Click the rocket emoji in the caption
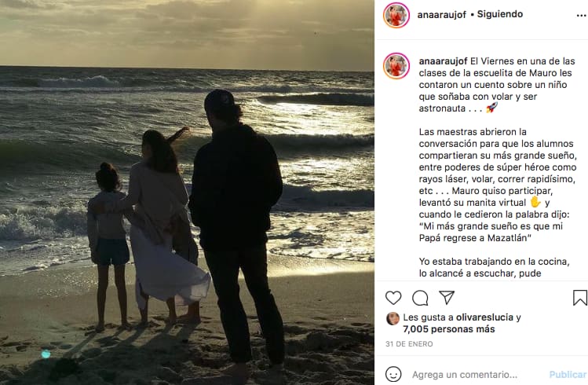This screenshot has width=588, height=385. click(492, 107)
